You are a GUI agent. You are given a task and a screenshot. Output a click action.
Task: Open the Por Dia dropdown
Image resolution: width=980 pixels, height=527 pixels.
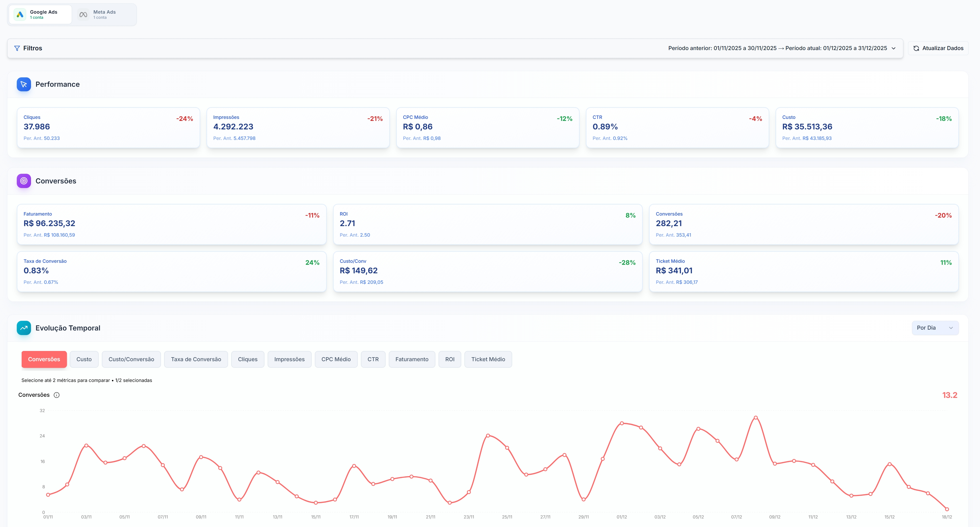[x=935, y=328]
